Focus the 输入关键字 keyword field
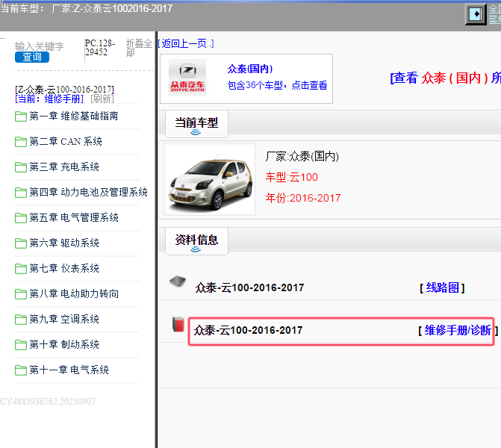The image size is (501, 448). click(39, 46)
